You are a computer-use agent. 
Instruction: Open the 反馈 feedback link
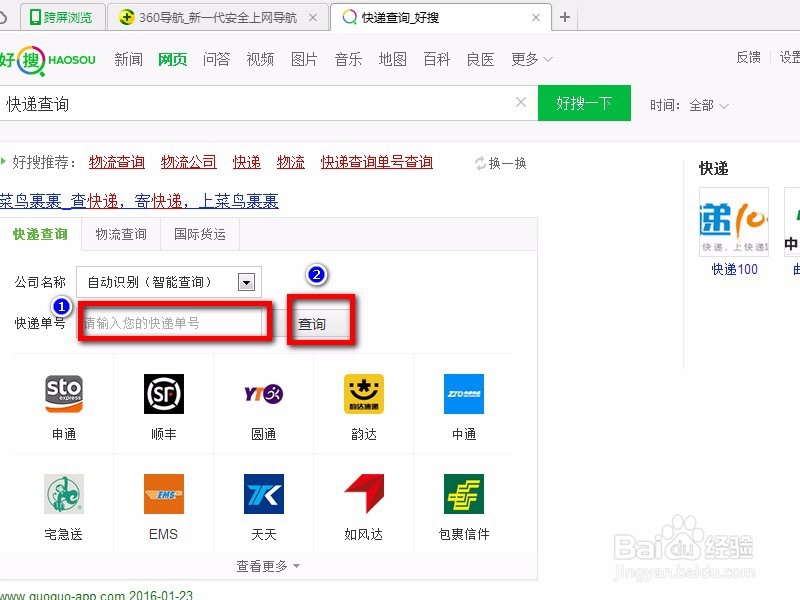tap(748, 57)
